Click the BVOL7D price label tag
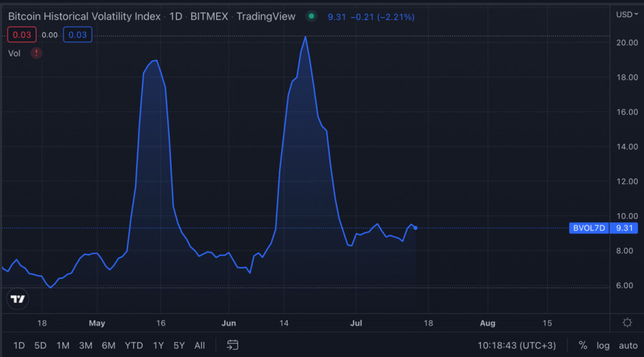 pos(589,228)
